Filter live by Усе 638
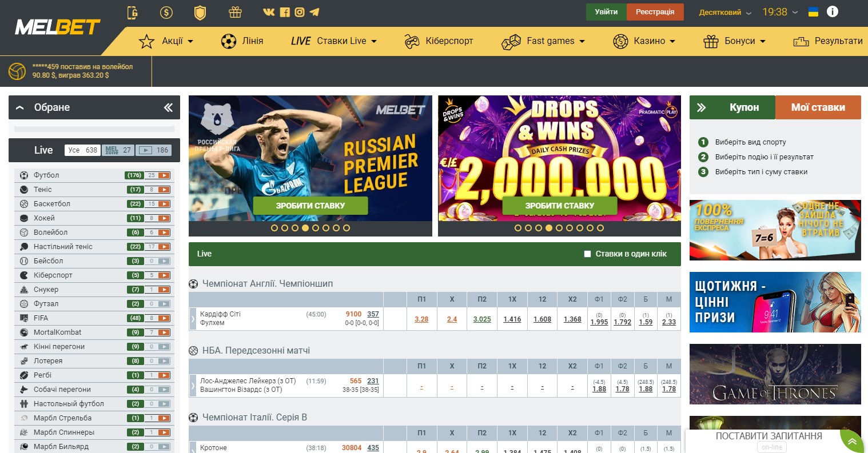This screenshot has height=453, width=868. [x=82, y=150]
